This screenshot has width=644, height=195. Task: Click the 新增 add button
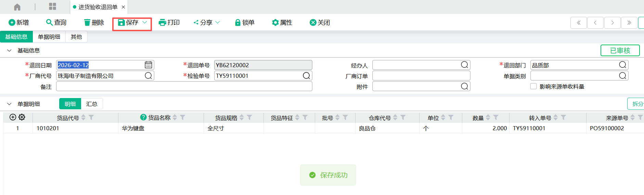19,23
